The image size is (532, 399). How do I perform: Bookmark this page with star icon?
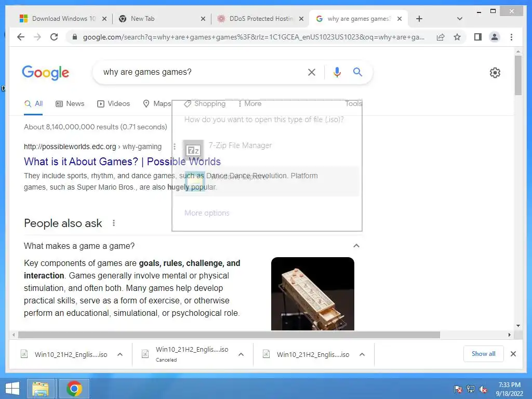[x=457, y=37]
